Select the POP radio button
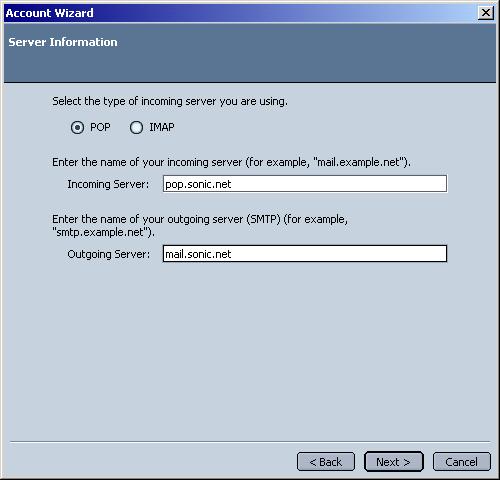 [77, 127]
